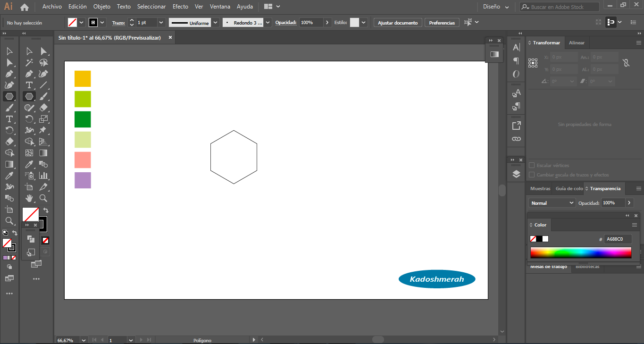Toggle constrain width and height proportions link

(x=626, y=63)
